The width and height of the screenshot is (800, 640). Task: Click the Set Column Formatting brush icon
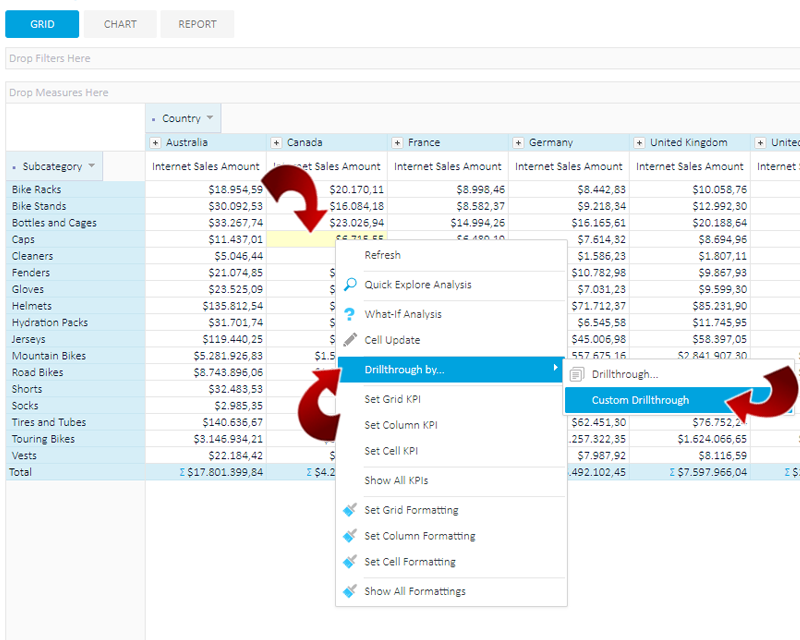(x=349, y=535)
